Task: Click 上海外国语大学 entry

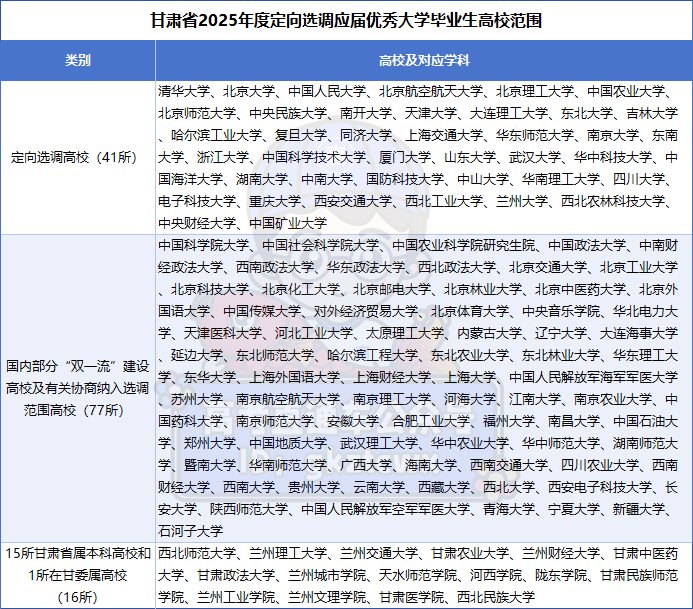Action: (x=294, y=377)
